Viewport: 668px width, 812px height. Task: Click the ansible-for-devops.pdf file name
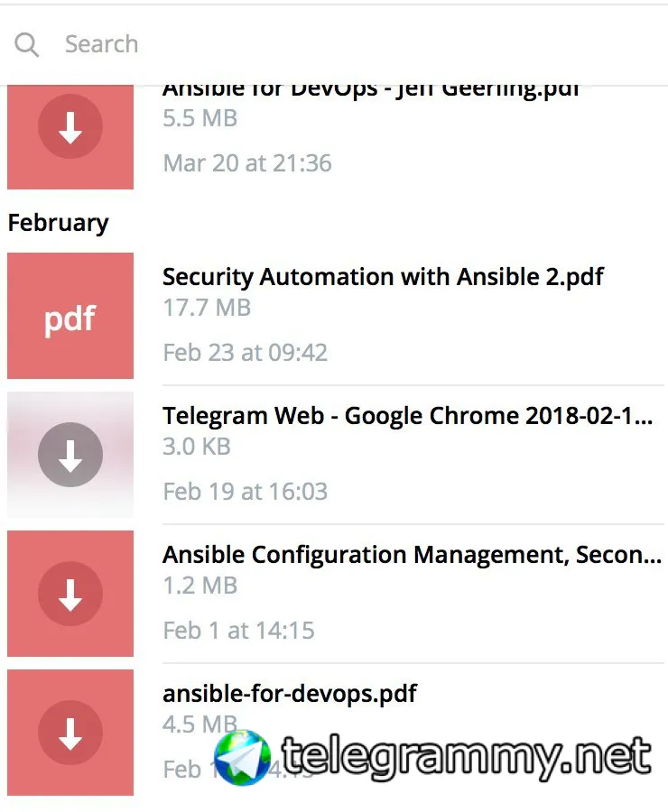tap(290, 694)
